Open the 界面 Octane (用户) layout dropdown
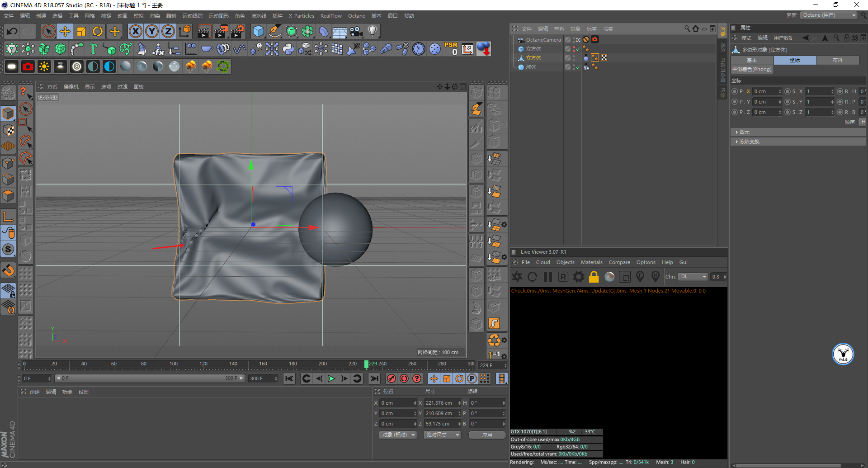Screen dimensions: 868x468 point(829,15)
